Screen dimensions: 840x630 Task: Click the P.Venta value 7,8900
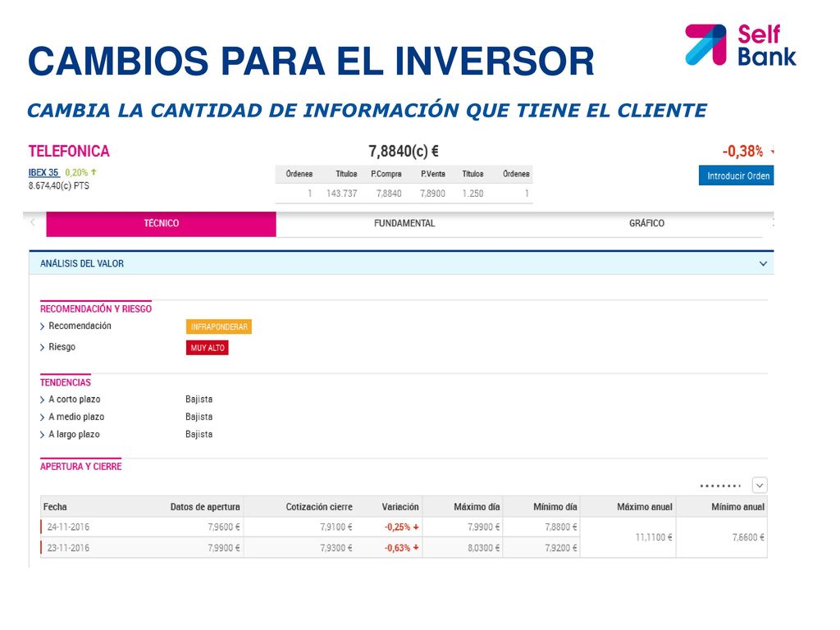[432, 194]
